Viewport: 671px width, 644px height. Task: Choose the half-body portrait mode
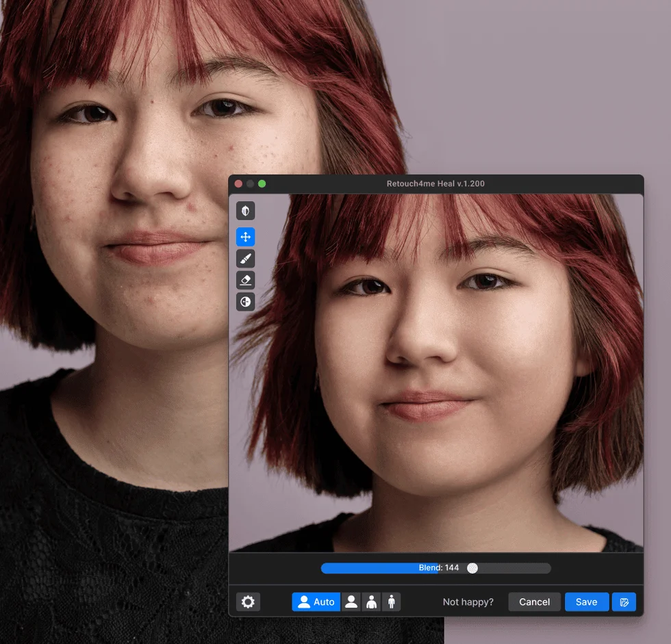point(371,602)
